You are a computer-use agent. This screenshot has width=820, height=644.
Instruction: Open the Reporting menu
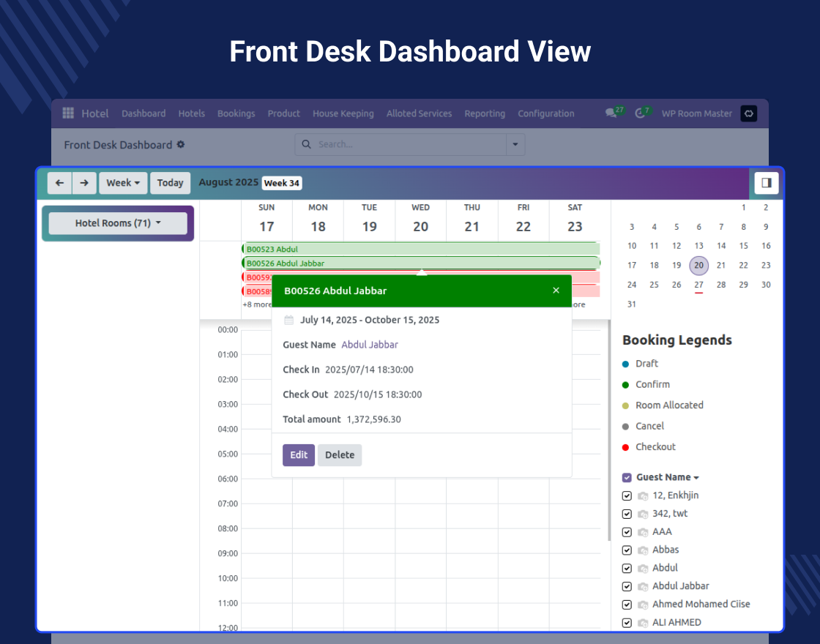(x=485, y=113)
